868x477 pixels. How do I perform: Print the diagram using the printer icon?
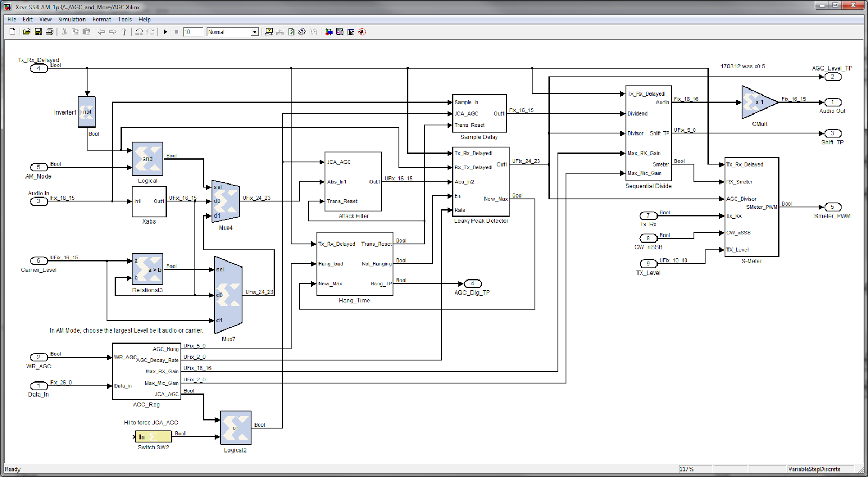pyautogui.click(x=49, y=32)
